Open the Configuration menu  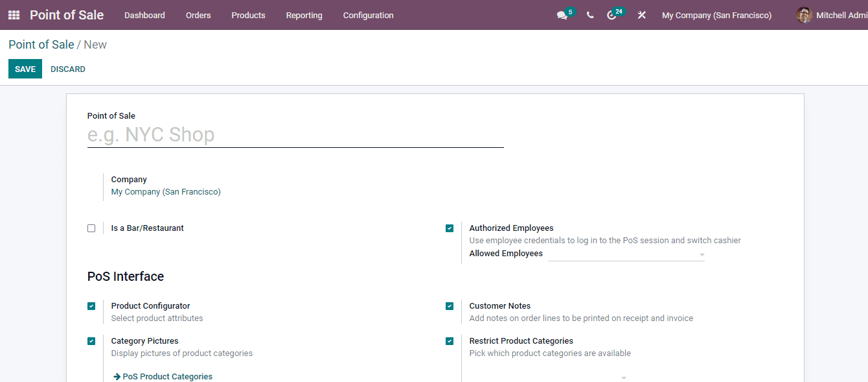click(368, 15)
